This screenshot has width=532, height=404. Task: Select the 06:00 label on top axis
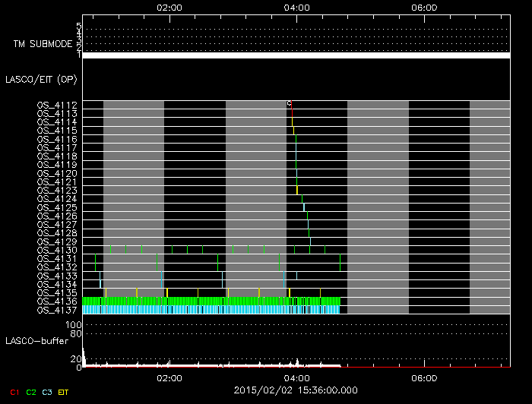point(423,7)
